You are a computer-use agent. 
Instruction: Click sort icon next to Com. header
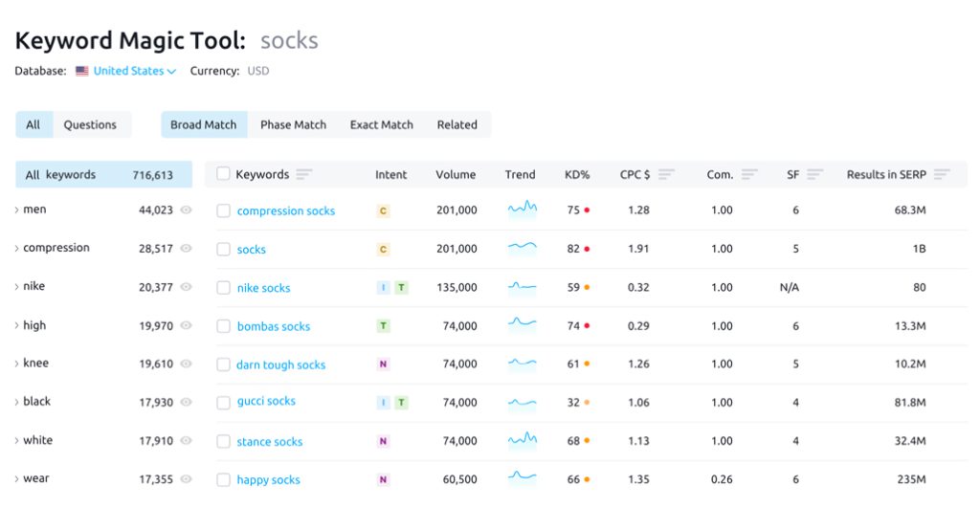(x=749, y=174)
